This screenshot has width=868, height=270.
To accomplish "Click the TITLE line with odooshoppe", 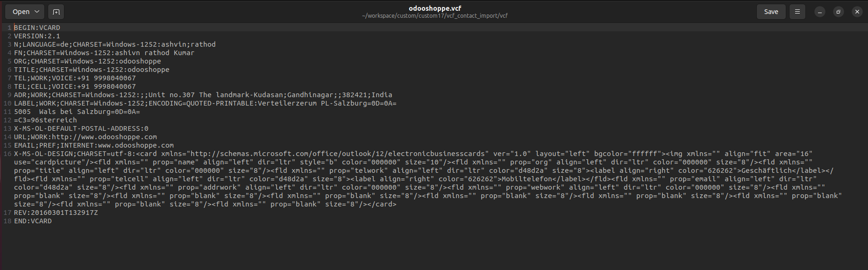I will click(92, 70).
